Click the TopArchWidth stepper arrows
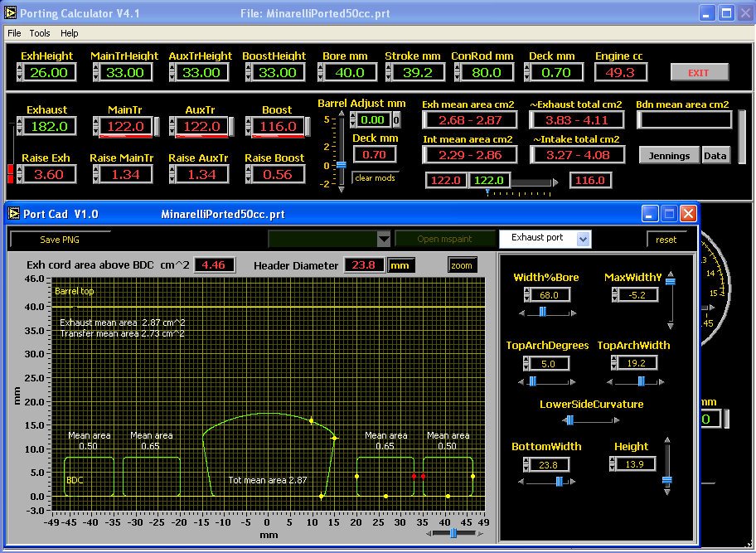 coord(613,362)
